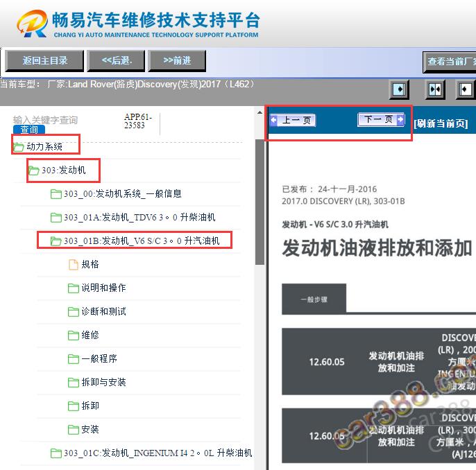Select 动力系统 tree label
The width and height of the screenshot is (476, 470).
44,147
